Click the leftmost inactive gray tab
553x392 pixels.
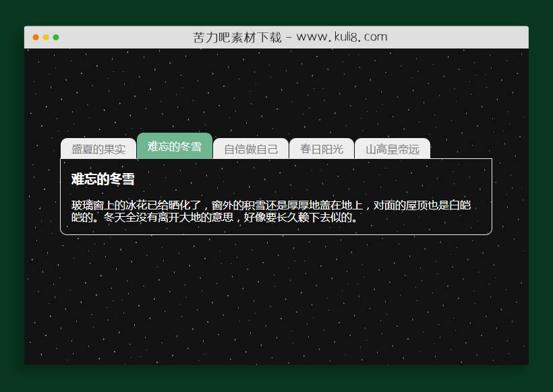(98, 149)
